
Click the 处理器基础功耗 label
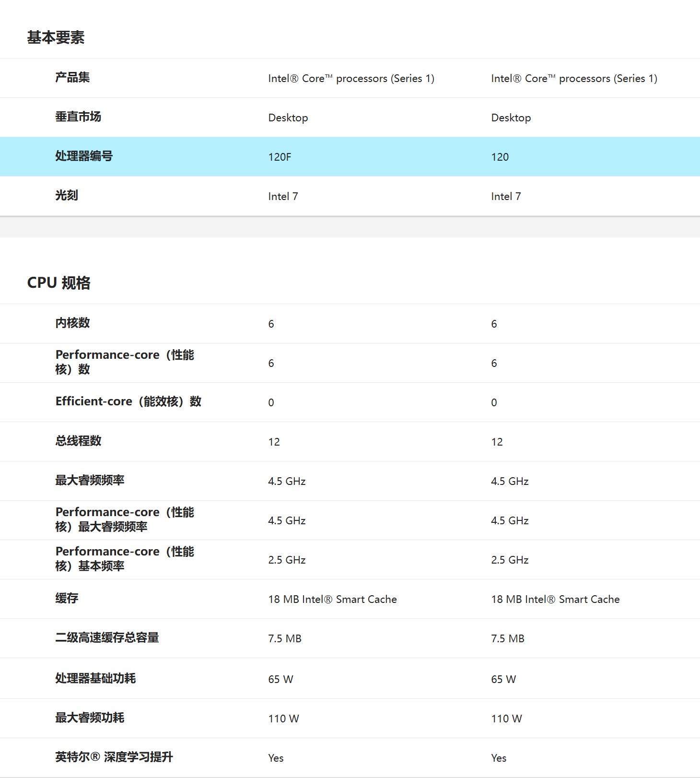point(95,678)
